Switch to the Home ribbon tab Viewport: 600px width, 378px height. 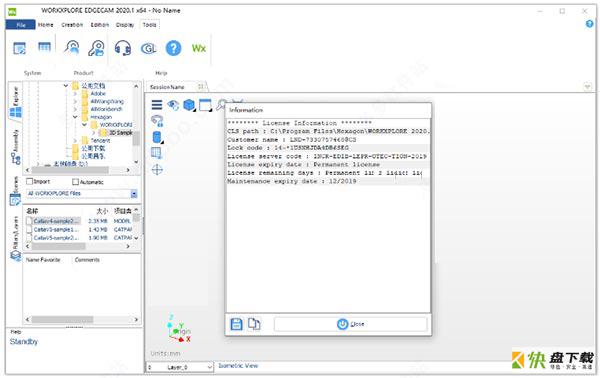point(46,24)
